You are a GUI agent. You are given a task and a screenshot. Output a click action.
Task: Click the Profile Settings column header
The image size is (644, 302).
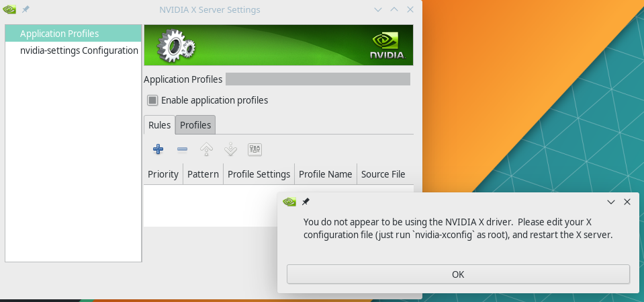coord(259,174)
